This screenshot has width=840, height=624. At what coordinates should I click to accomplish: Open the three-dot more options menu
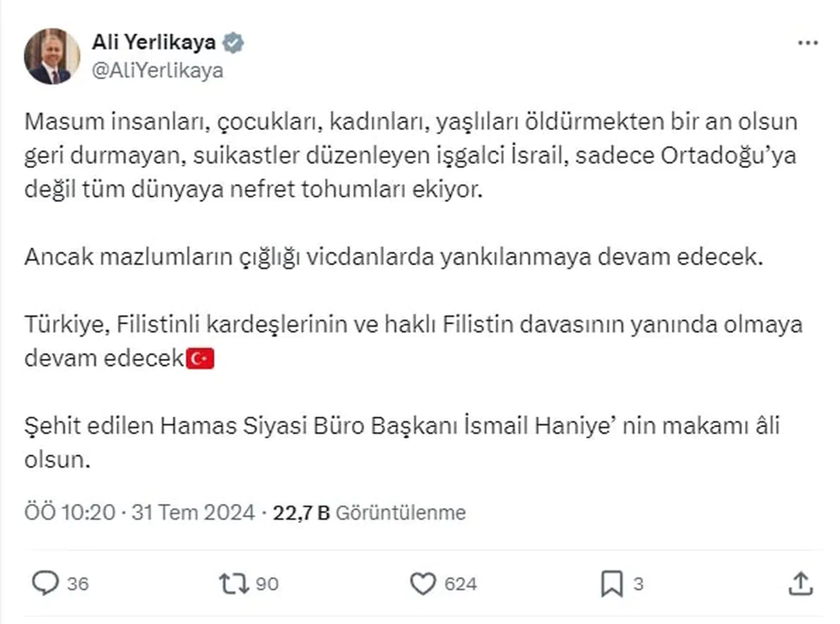click(x=807, y=43)
